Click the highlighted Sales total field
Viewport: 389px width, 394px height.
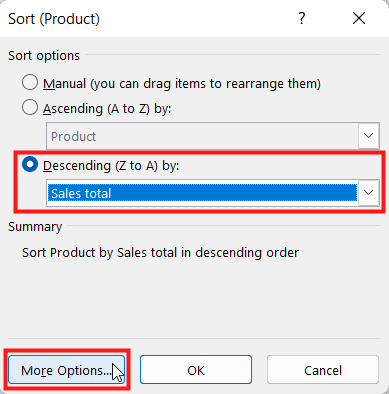(x=202, y=193)
